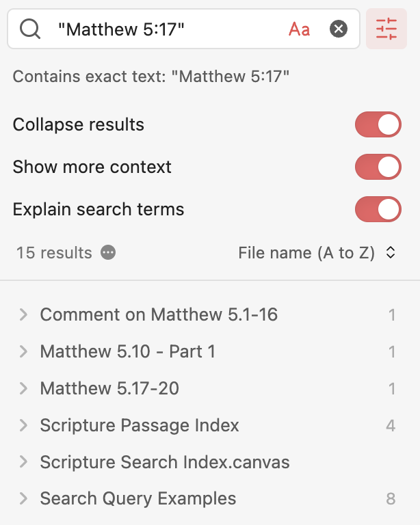Expand the Matthew 5.10 - Part 1 chevron
420x525 pixels.
coord(23,352)
